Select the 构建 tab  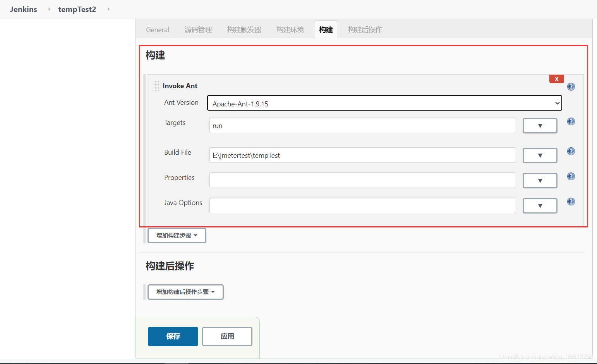pos(326,30)
